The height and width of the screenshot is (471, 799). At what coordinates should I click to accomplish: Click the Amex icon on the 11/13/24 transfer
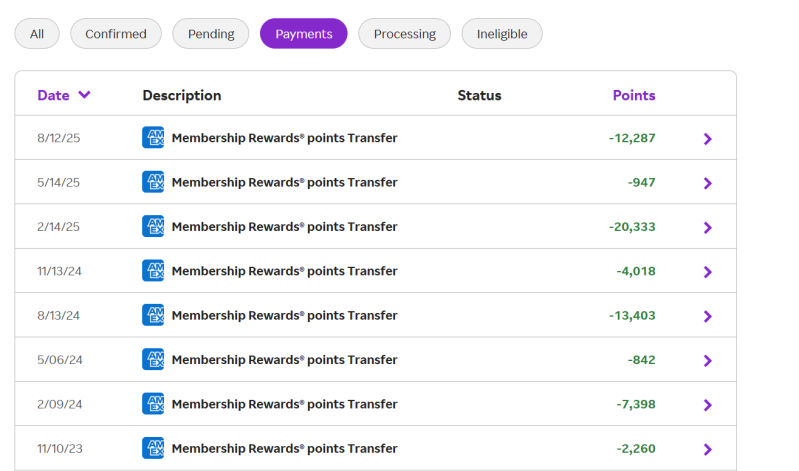153,271
